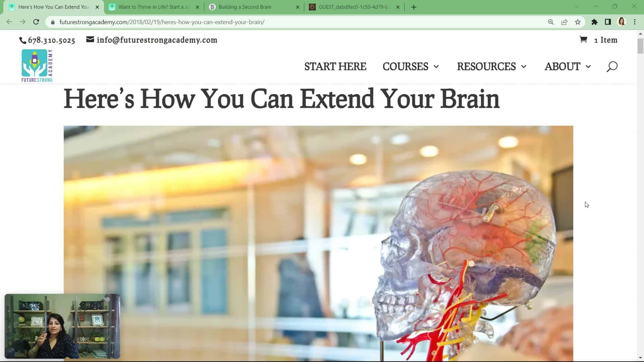Viewport: 644px width, 362px height.
Task: Click the back navigation arrow
Action: coord(9,22)
